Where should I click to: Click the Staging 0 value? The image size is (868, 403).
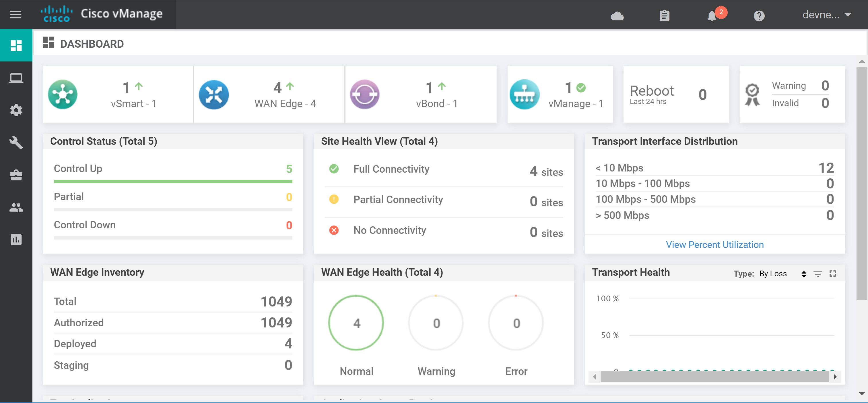point(288,365)
